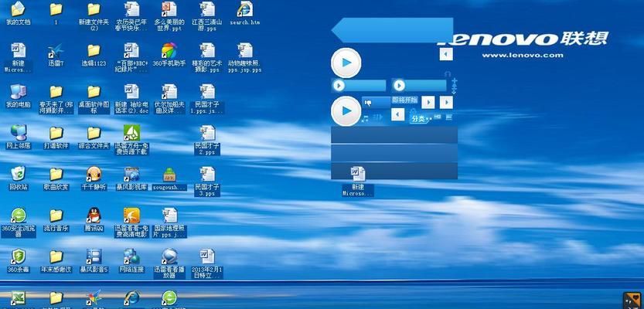Open the 回收站 recycle bin

click(18, 174)
